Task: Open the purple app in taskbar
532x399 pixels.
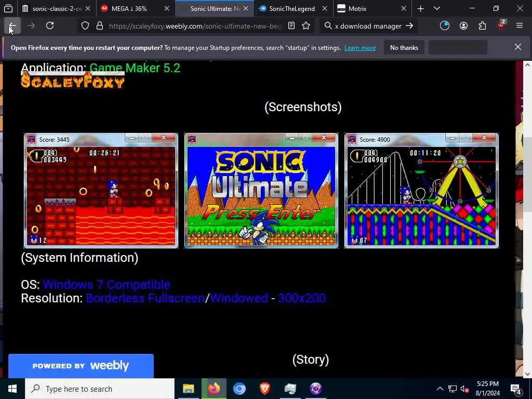Action: point(315,389)
